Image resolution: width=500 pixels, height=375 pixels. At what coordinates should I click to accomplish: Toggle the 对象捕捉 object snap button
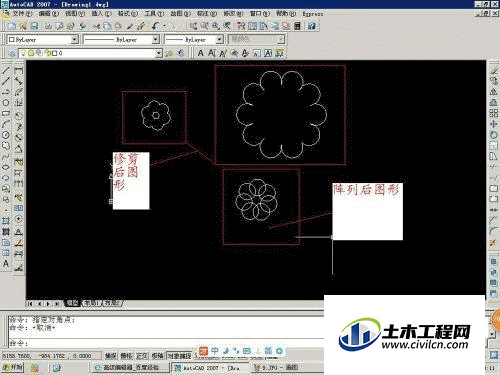tap(179, 356)
